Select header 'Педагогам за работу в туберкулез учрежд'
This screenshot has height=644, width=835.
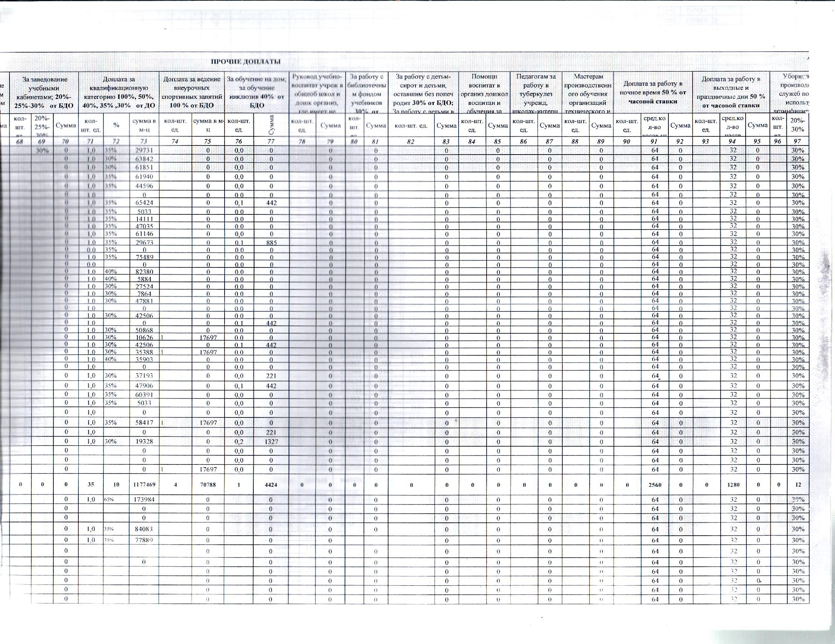(x=536, y=93)
